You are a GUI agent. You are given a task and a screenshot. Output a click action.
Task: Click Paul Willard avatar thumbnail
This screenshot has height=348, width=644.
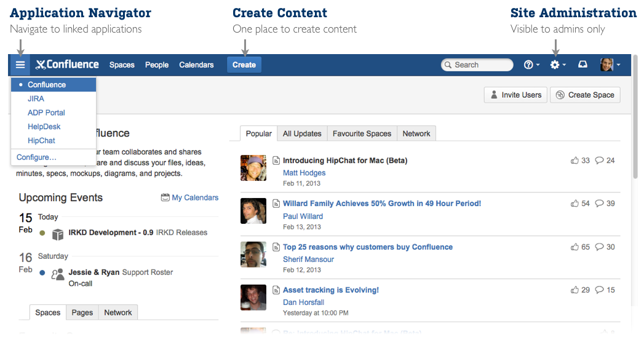253,211
